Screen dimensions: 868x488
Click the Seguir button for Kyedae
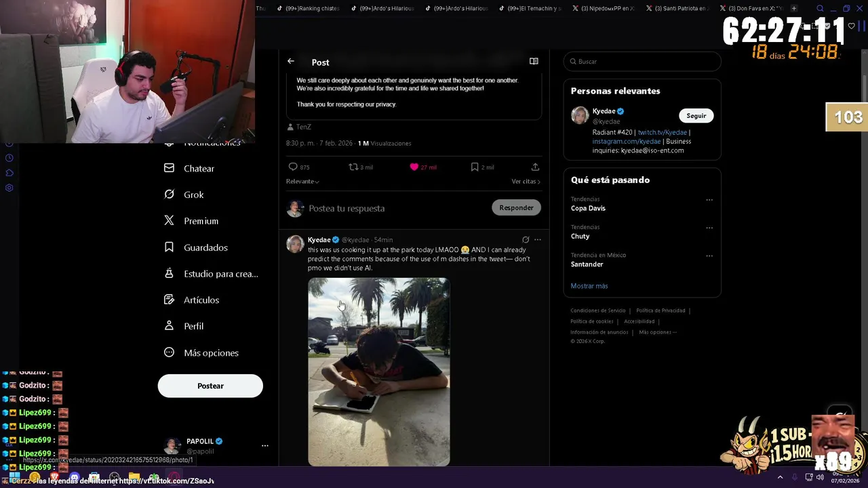coord(696,116)
